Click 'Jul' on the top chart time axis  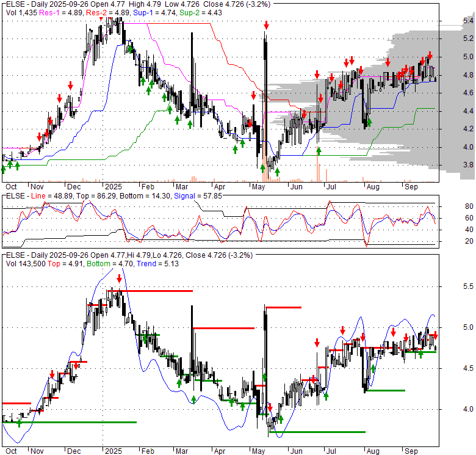pyautogui.click(x=331, y=187)
